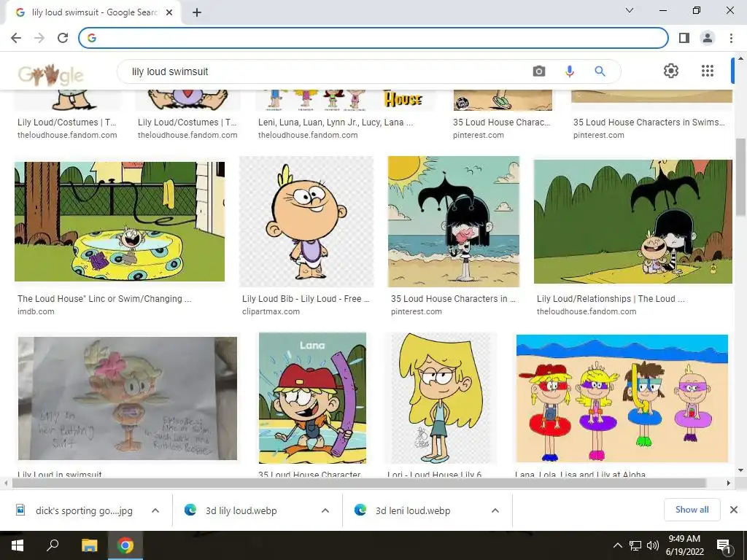Open the Lori standing drawing thumbnail
This screenshot has width=747, height=560.
coord(441,398)
